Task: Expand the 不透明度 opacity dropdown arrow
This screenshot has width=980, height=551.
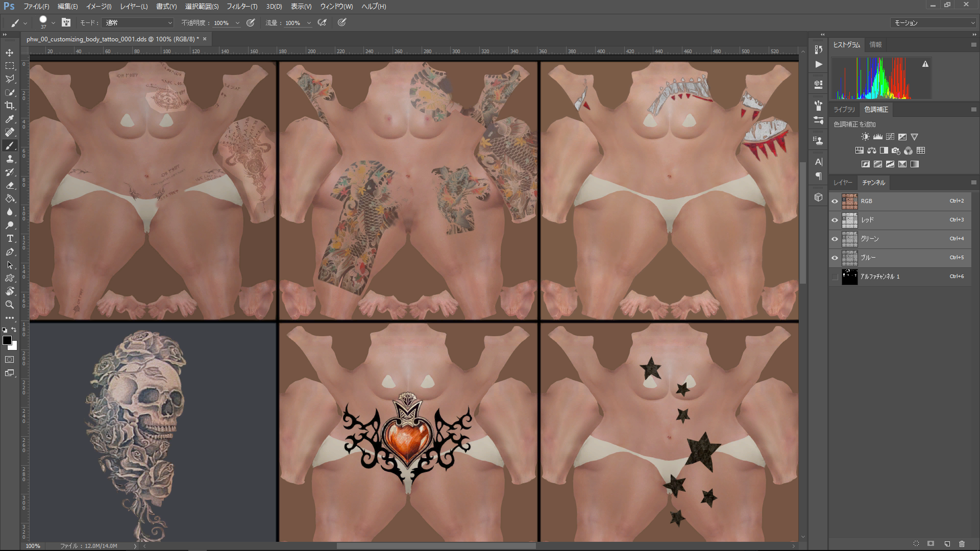Action: point(237,23)
